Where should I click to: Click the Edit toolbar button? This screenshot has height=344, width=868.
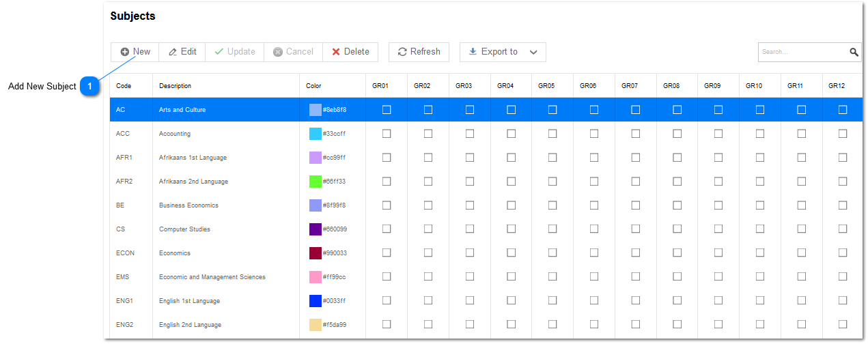pos(182,52)
